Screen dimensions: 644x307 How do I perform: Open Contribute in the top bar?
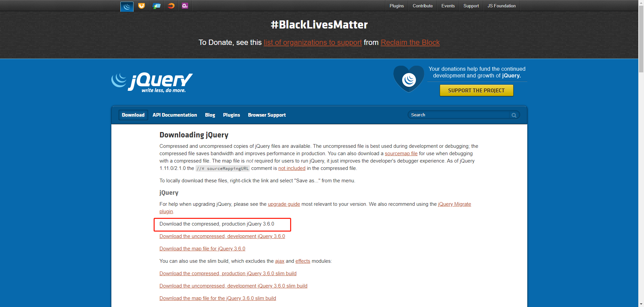click(x=423, y=6)
